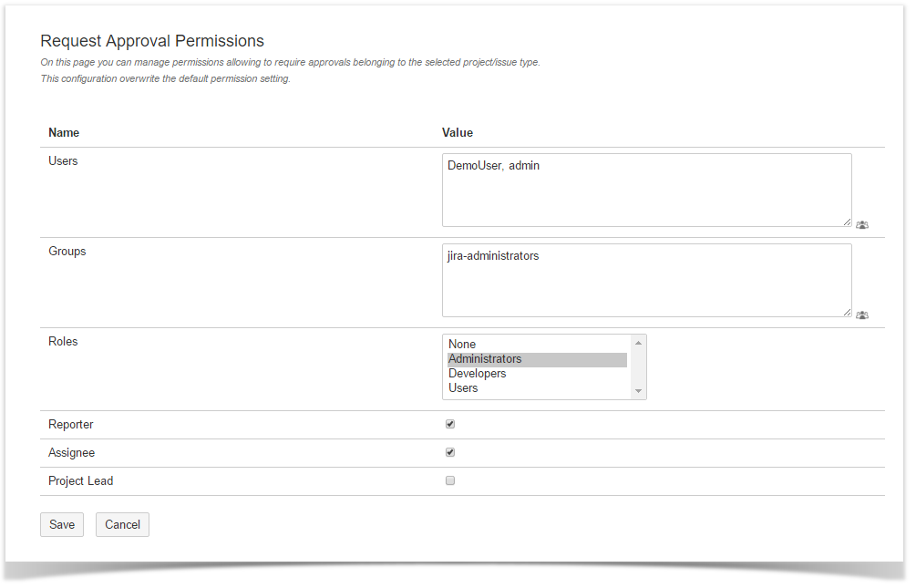The image size is (916, 588).
Task: Click the Request Approval Permissions heading
Action: [x=152, y=41]
